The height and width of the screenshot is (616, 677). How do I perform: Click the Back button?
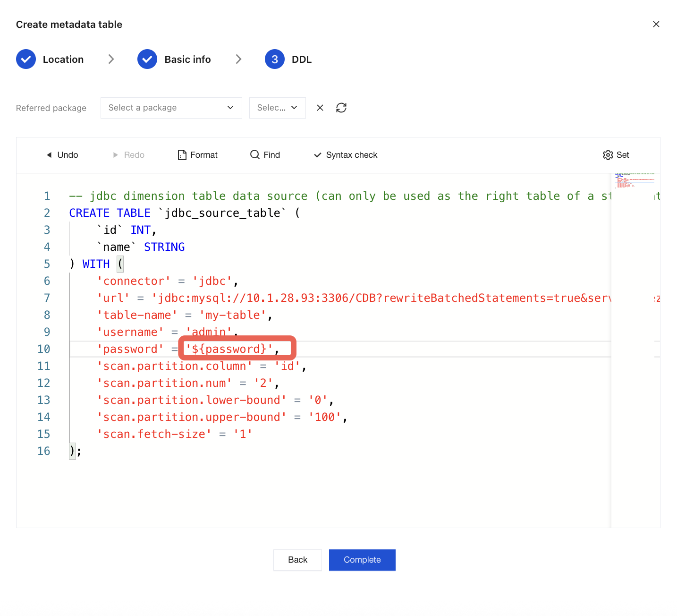(297, 560)
